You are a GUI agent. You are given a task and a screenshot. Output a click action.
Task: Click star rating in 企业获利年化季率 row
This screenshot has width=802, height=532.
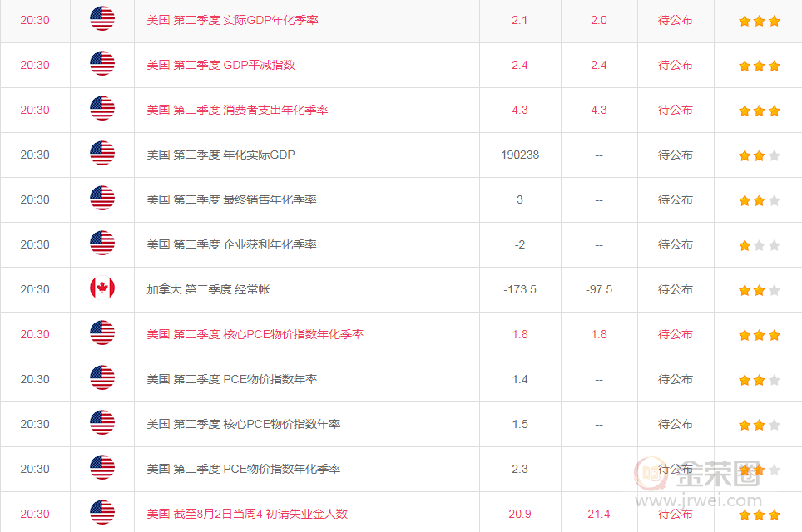click(x=760, y=246)
